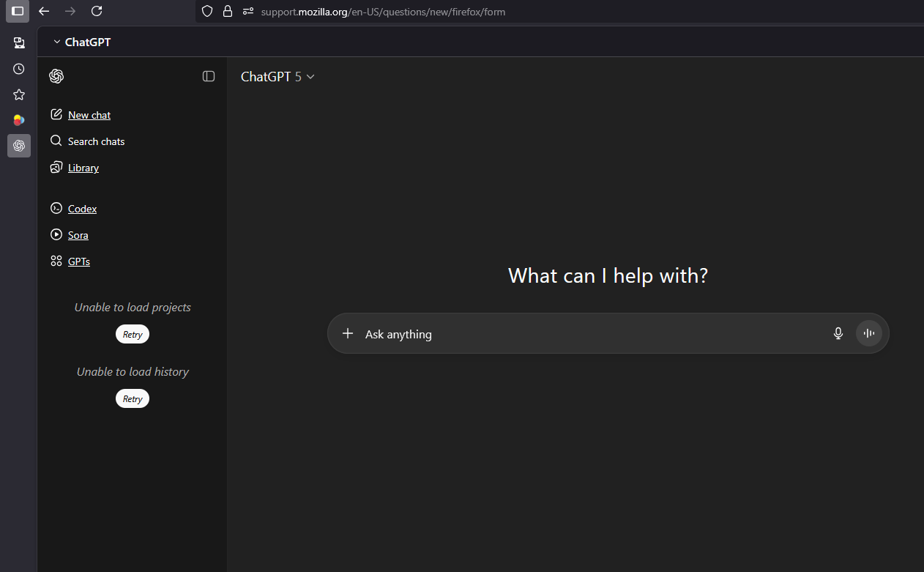Click the Codex terminal icon

coord(56,209)
